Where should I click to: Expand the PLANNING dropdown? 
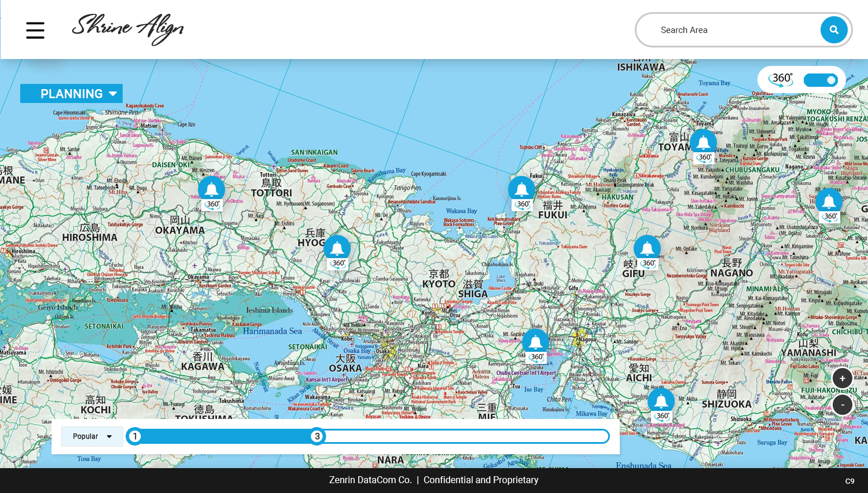point(71,94)
